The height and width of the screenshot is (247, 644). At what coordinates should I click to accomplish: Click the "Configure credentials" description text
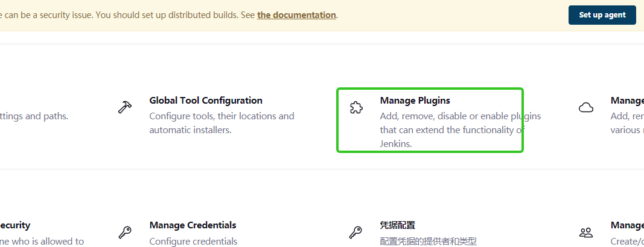tap(193, 241)
